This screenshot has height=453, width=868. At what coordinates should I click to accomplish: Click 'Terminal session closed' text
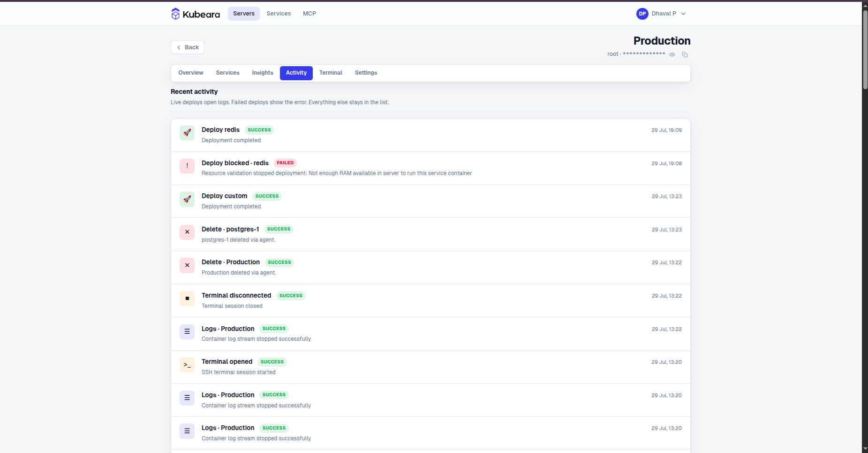[x=232, y=306]
